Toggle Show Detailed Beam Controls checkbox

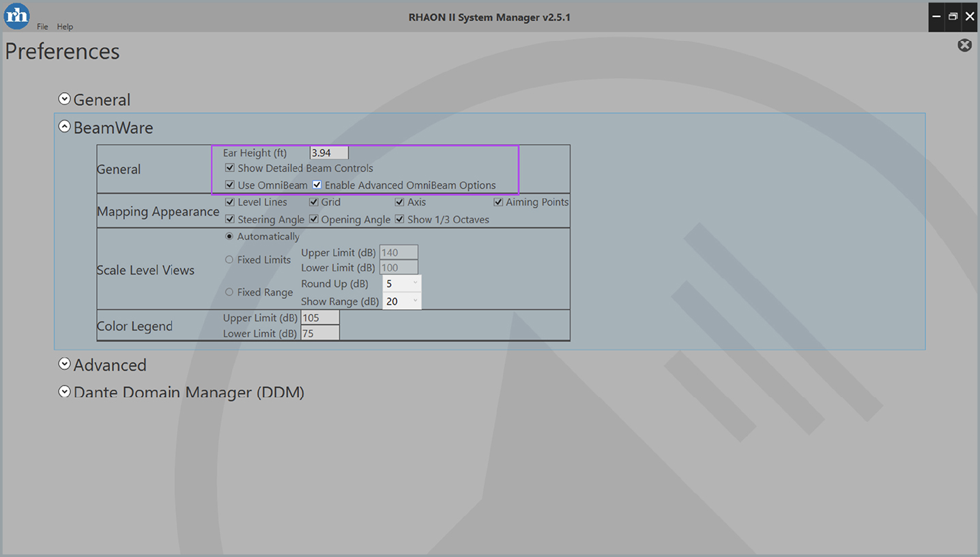tap(230, 168)
